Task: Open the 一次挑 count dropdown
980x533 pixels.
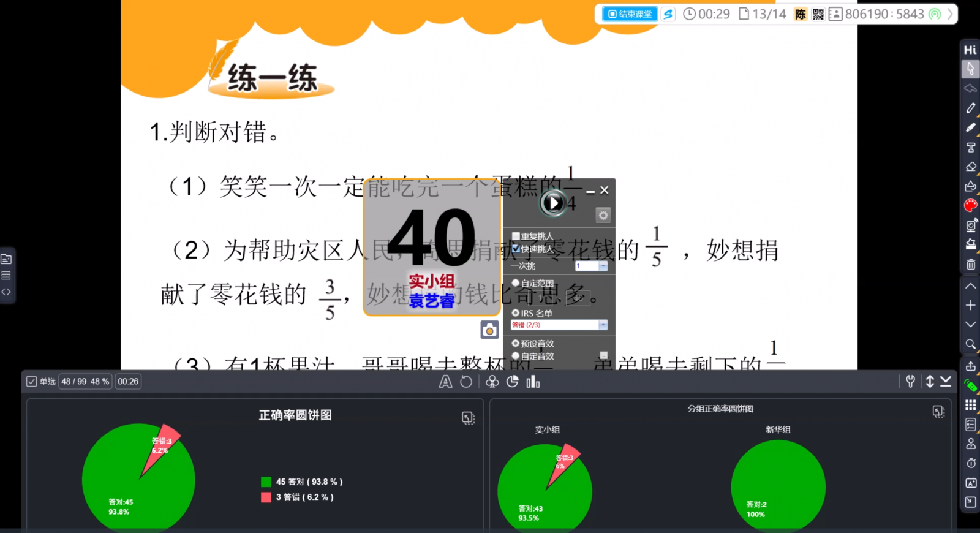Action: point(603,266)
